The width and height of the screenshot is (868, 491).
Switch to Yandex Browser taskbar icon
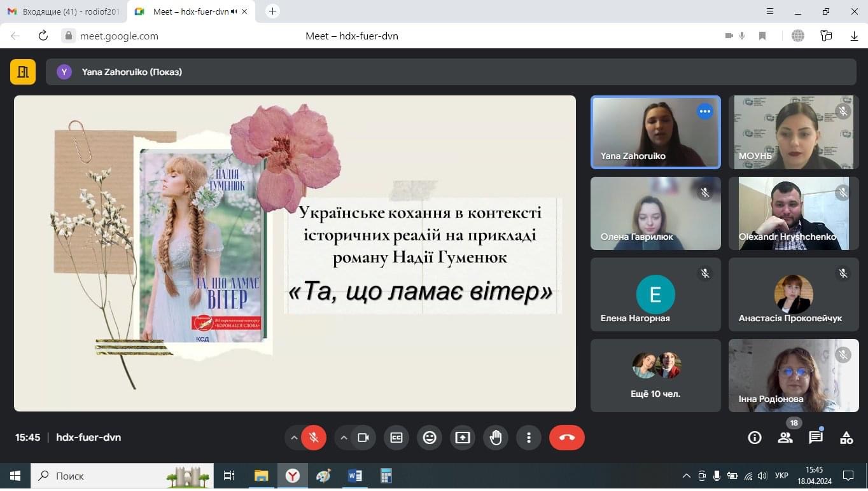tap(292, 476)
